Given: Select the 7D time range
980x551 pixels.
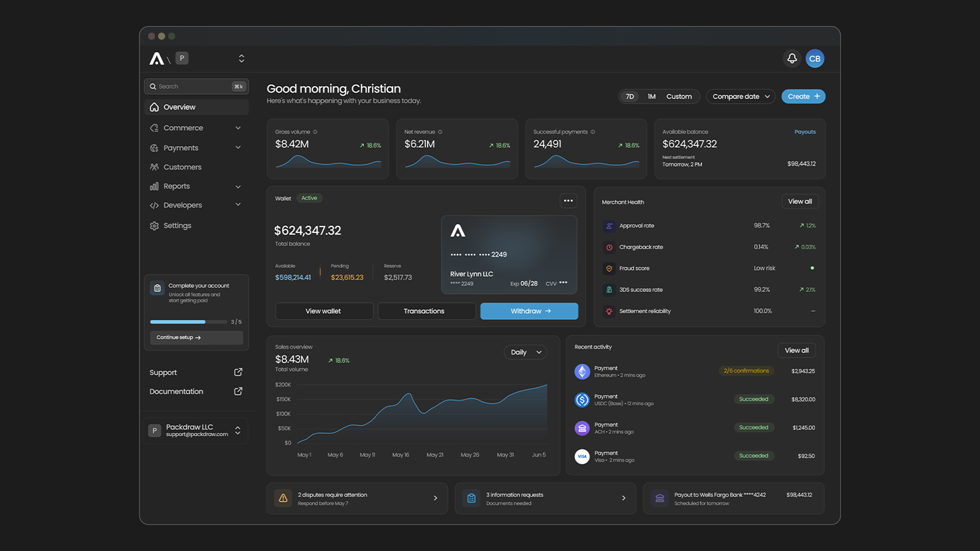Looking at the screenshot, I should [630, 96].
